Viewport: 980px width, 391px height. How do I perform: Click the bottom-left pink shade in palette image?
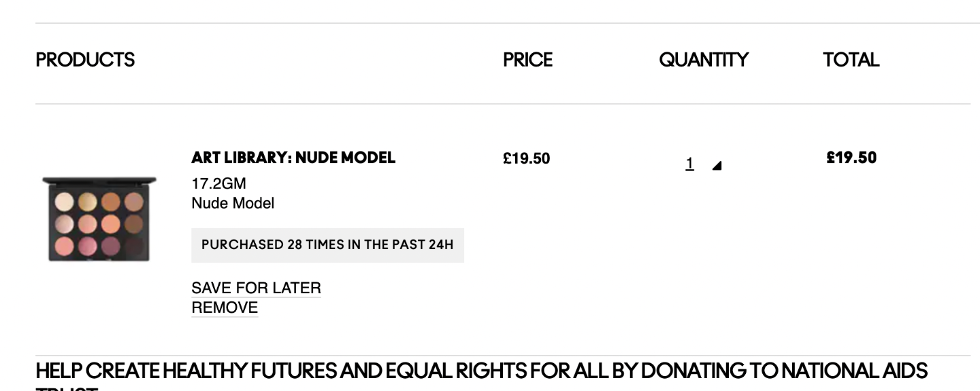point(64,246)
